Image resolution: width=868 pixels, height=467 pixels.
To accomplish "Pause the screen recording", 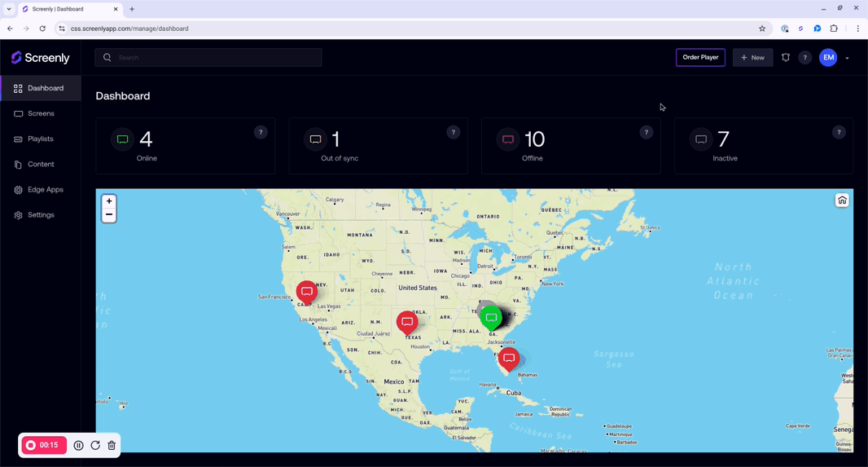I will (x=79, y=446).
